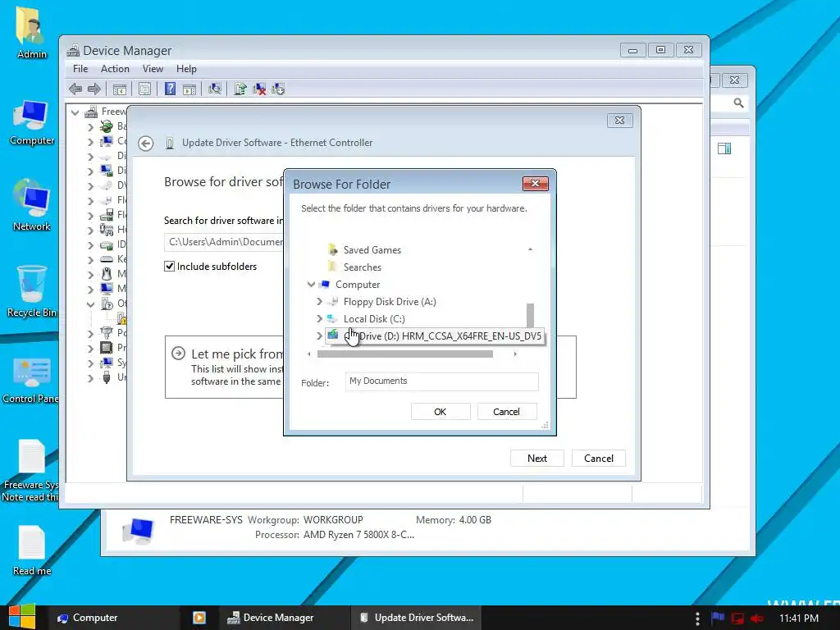Open the Control Panel desktop icon
The width and height of the screenshot is (840, 630).
(x=31, y=379)
